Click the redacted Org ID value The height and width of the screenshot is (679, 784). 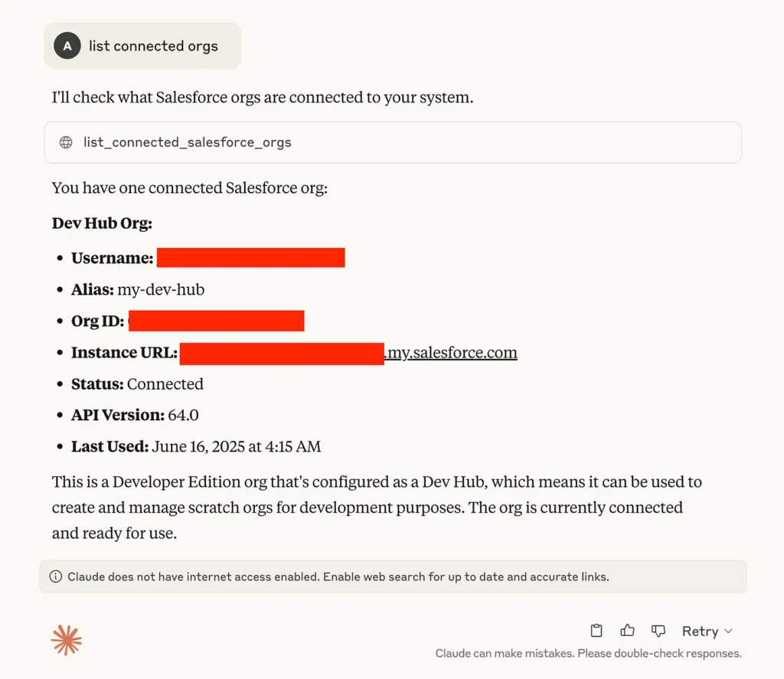[x=216, y=321]
